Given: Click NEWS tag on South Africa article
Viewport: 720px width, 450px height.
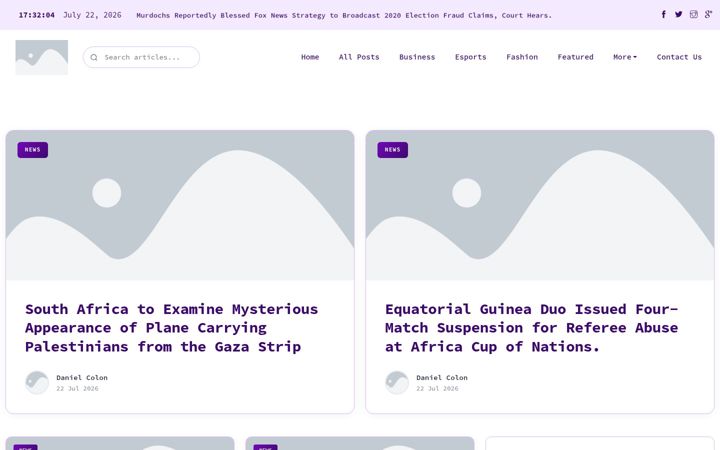Looking at the screenshot, I should pos(33,150).
